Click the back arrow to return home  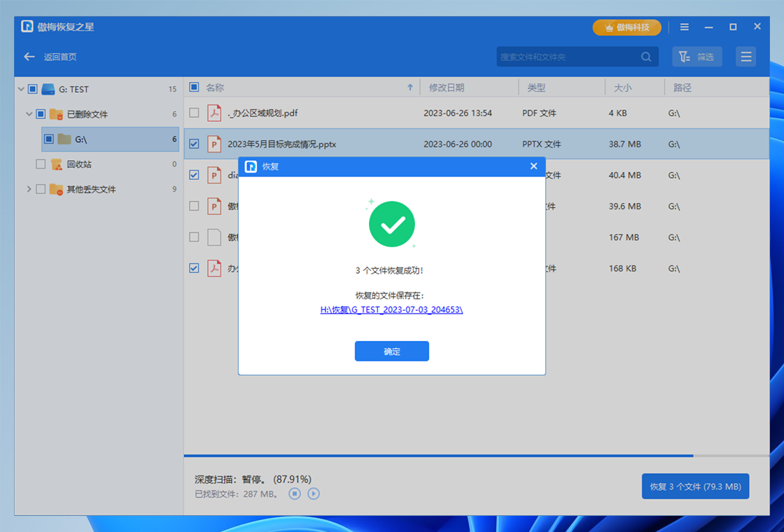click(x=29, y=57)
